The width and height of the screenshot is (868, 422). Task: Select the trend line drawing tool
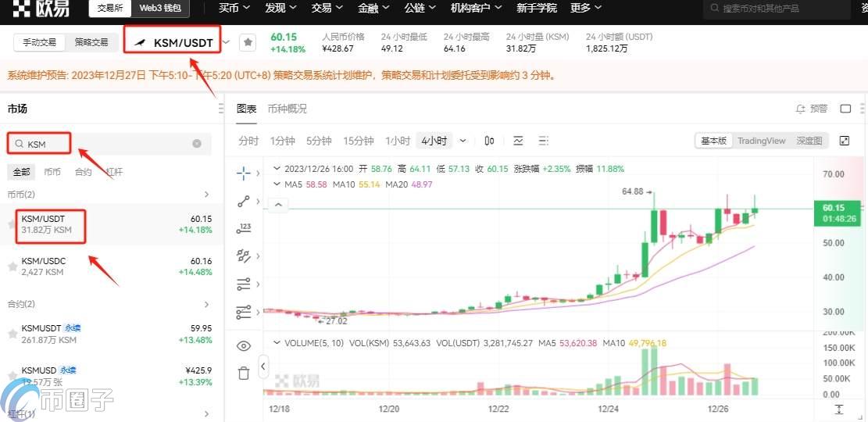tap(244, 201)
